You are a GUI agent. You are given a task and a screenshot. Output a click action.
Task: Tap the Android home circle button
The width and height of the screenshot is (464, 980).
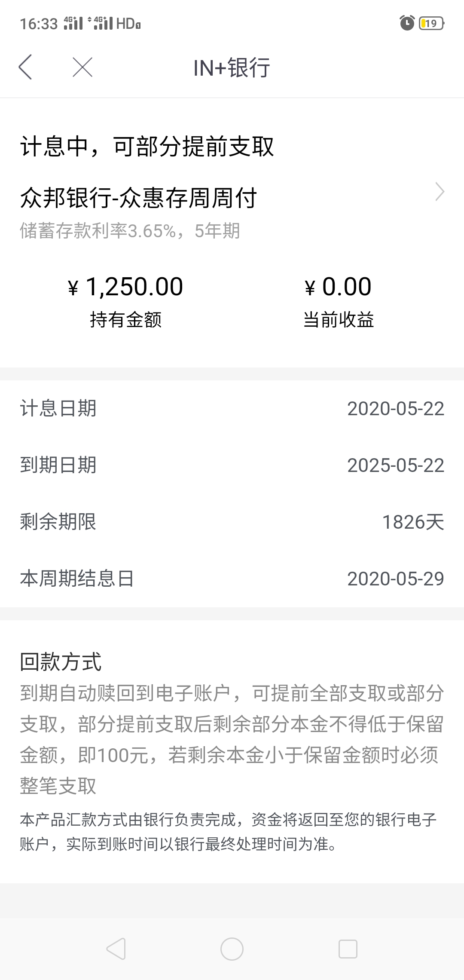pos(232,949)
